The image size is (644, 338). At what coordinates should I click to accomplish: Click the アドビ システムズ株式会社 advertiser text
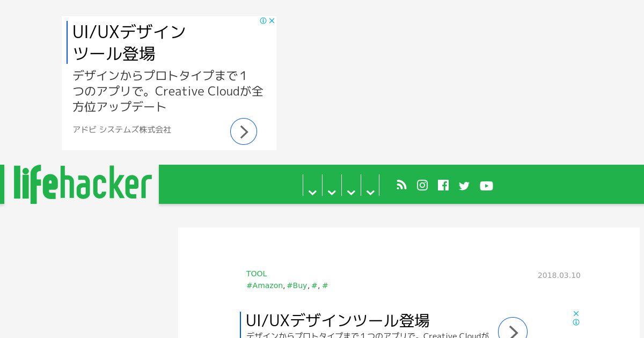coord(122,130)
